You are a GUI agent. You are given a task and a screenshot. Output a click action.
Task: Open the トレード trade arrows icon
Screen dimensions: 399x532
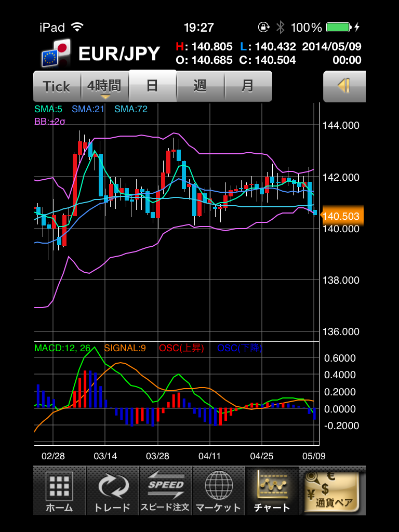[x=113, y=490]
